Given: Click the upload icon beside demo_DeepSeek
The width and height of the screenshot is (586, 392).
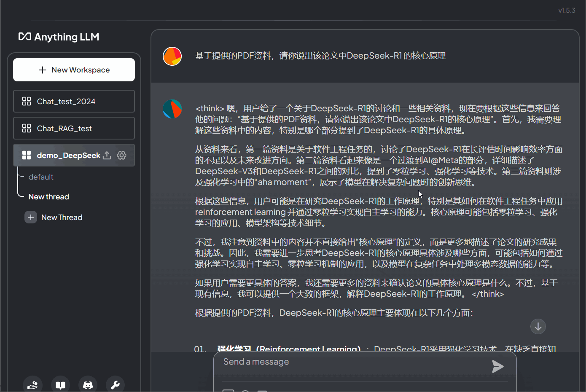Looking at the screenshot, I should 107,155.
